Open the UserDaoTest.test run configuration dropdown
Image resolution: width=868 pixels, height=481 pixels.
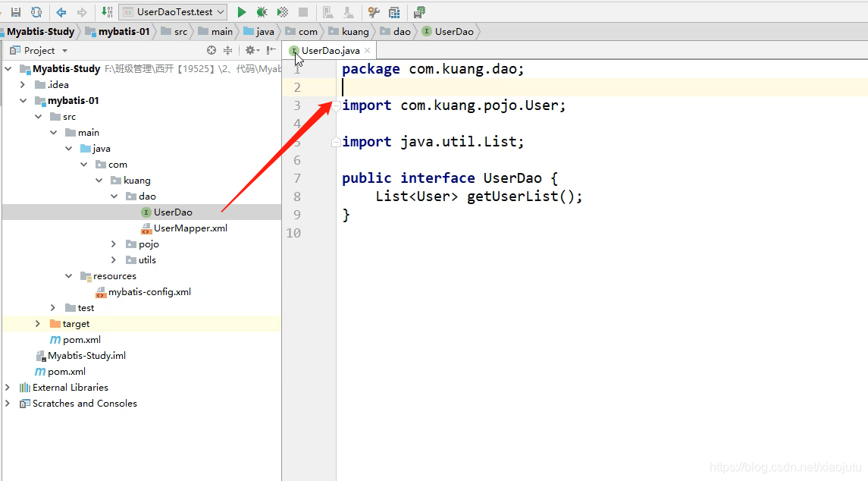click(x=174, y=11)
